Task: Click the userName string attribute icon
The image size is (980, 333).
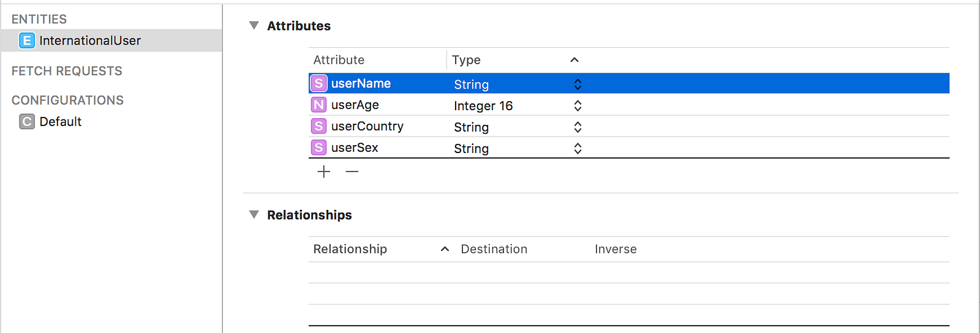Action: tap(318, 83)
